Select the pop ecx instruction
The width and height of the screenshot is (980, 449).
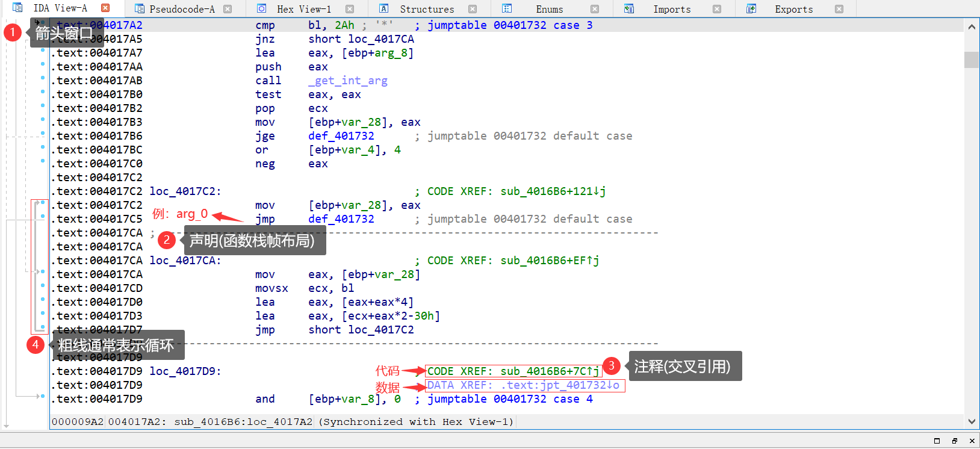pyautogui.click(x=291, y=108)
